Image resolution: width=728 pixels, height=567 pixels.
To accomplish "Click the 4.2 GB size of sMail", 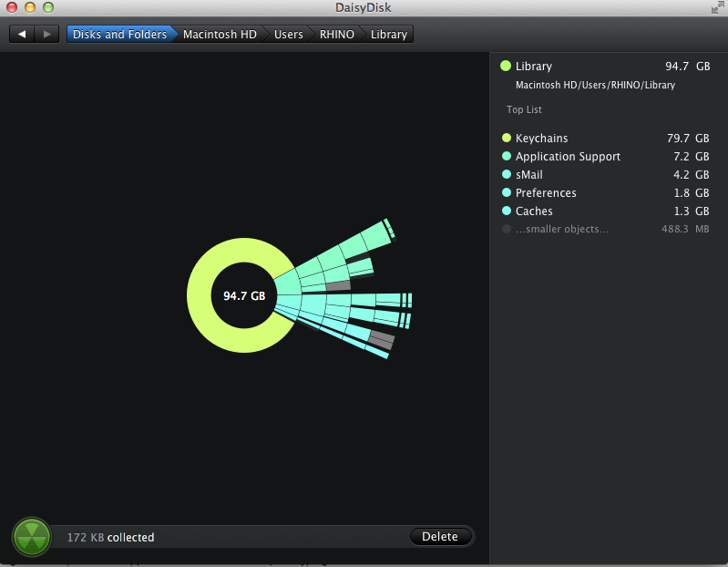I will [691, 175].
